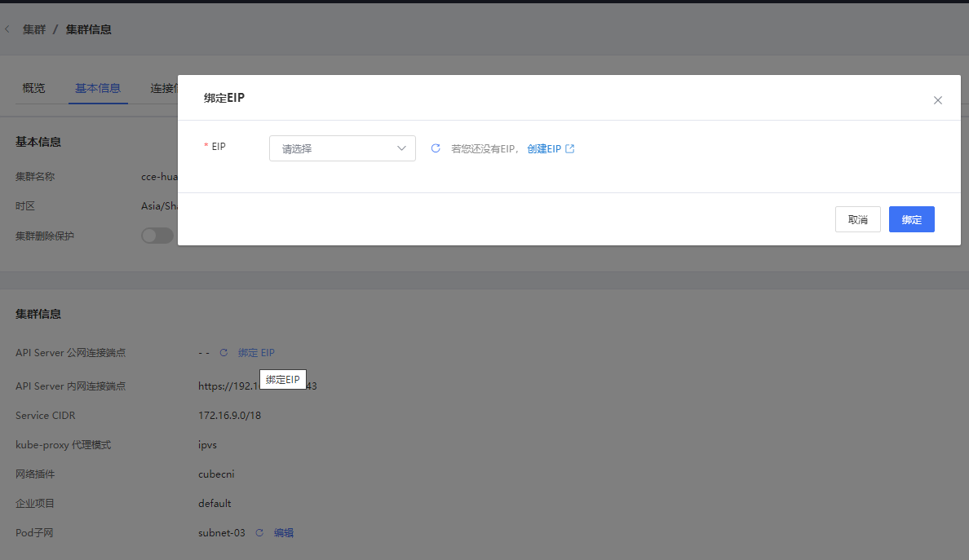Open the 创建EIP link

[544, 149]
